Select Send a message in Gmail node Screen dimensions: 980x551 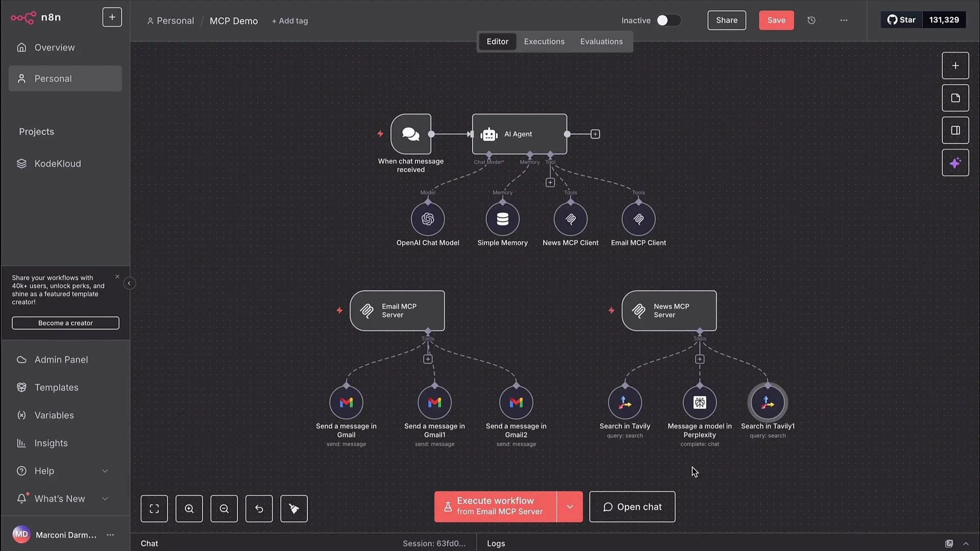coord(346,403)
